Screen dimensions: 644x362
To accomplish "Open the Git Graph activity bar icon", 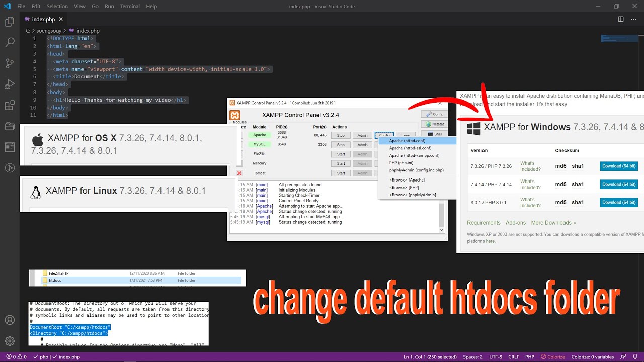I will (9, 168).
